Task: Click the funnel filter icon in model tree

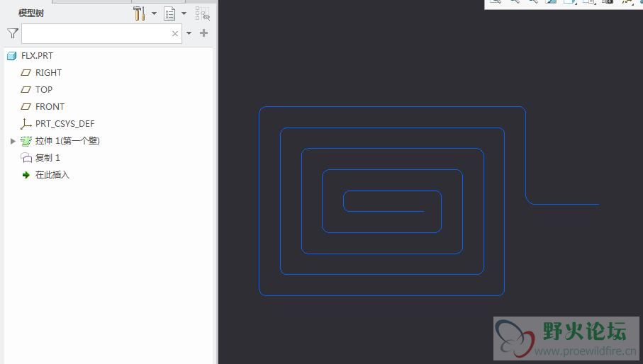Action: pos(13,33)
